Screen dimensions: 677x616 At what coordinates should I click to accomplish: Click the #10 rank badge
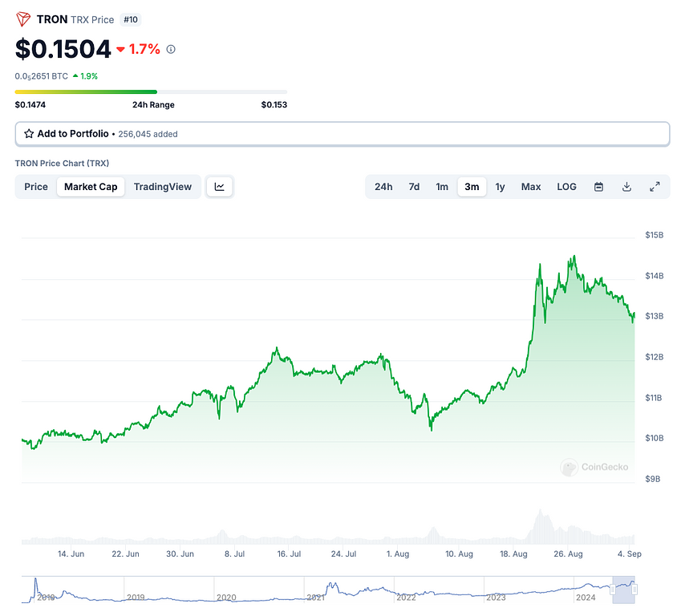130,19
